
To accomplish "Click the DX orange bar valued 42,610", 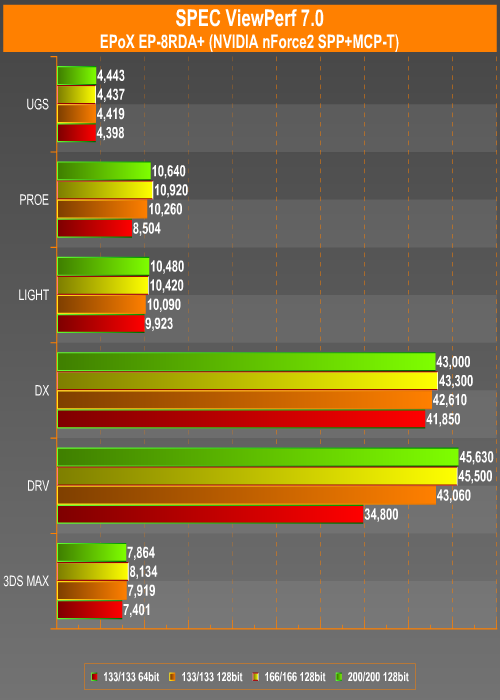I will pos(245,400).
